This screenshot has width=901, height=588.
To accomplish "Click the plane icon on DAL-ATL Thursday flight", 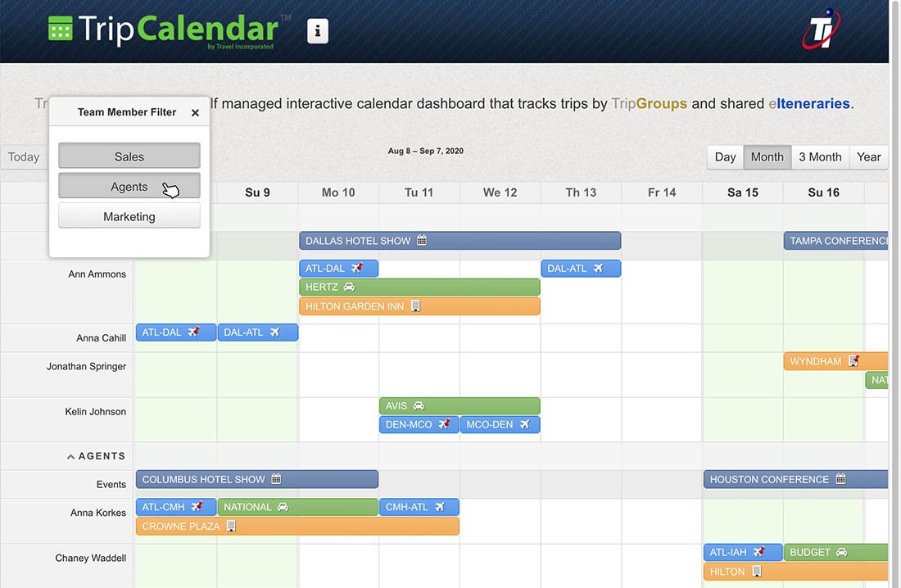I will pos(599,269).
